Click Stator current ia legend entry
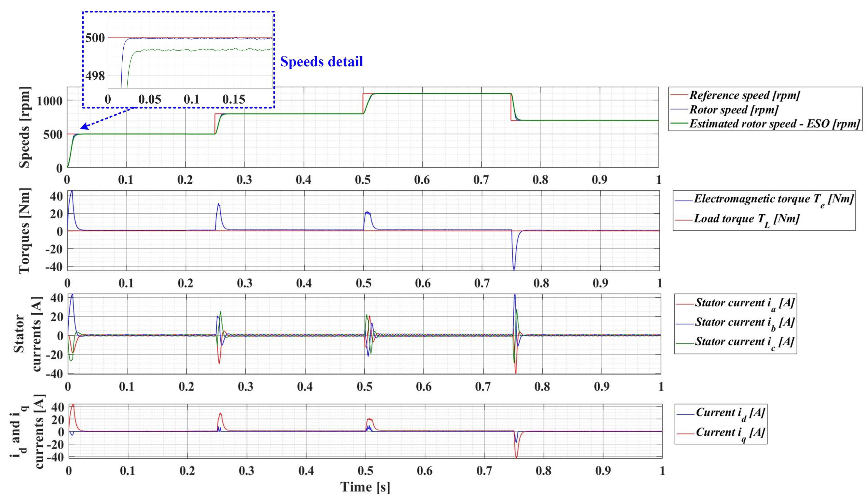Screen dimensions: 868x500 pos(744,303)
